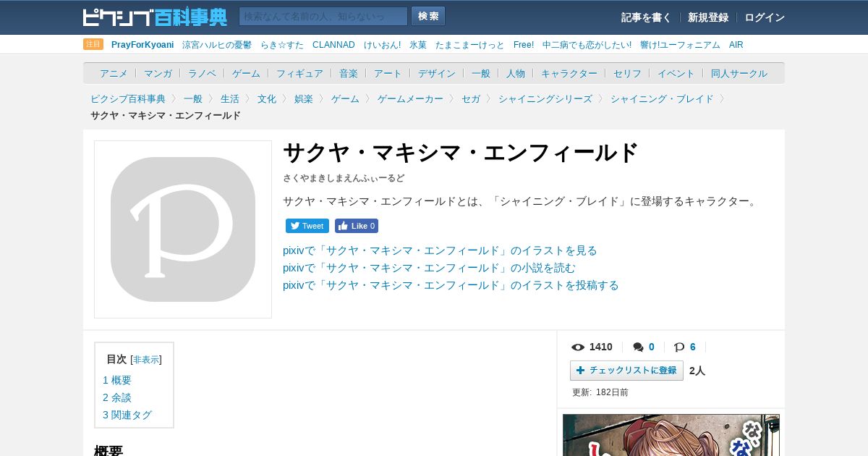Open the 氷菓 featured tag
This screenshot has height=456, width=868.
(418, 45)
